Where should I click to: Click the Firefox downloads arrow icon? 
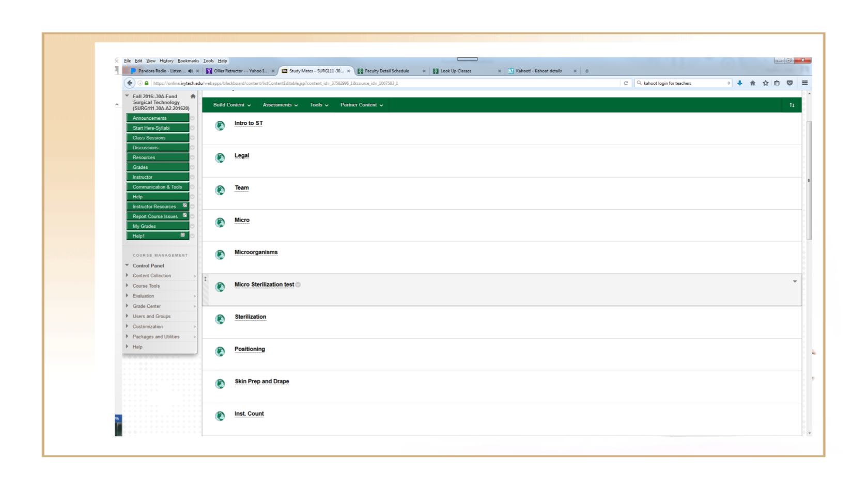pos(740,83)
